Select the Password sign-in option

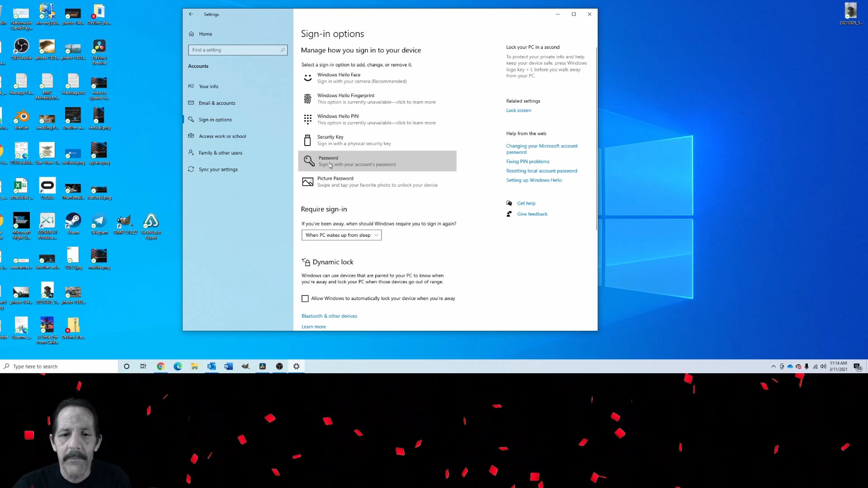click(377, 161)
